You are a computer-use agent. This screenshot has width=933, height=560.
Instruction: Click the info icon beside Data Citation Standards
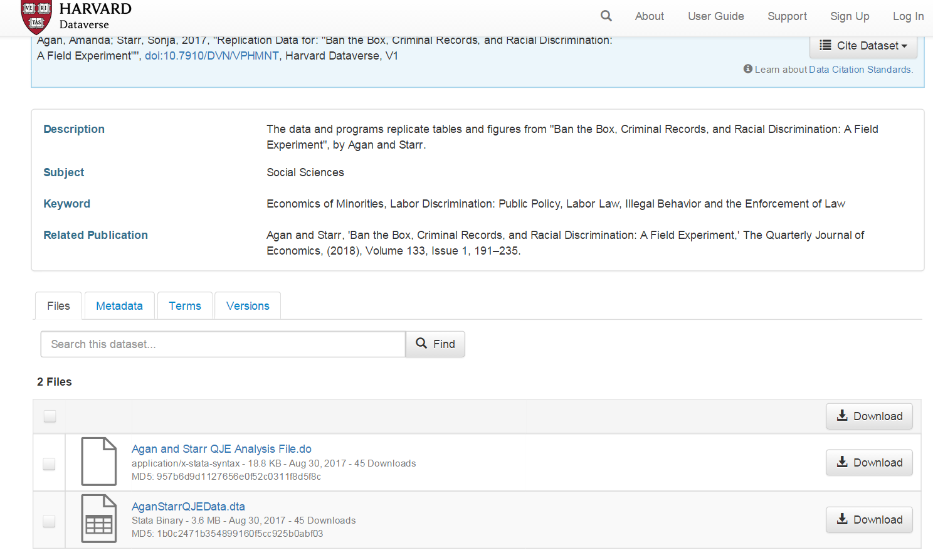747,69
